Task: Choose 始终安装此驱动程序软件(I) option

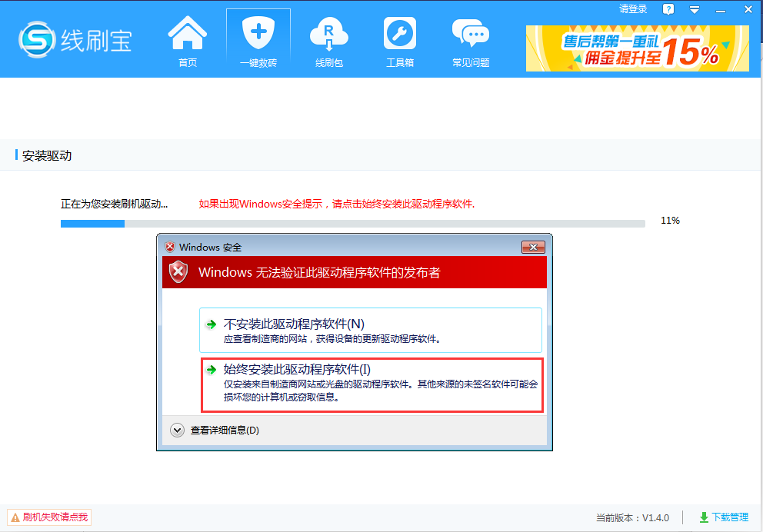Action: point(372,384)
